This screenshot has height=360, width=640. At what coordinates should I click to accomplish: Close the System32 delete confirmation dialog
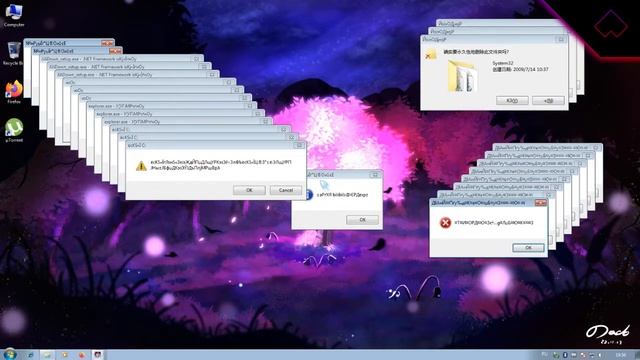coord(561,39)
